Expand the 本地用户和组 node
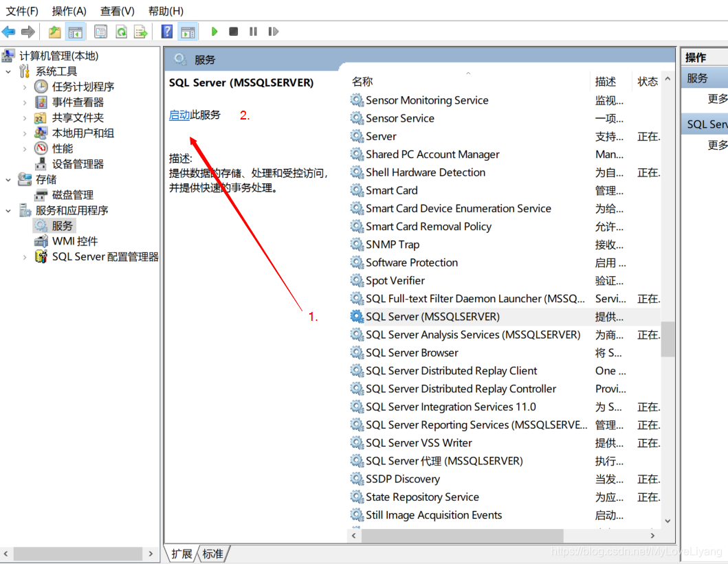728x564 pixels. point(25,133)
